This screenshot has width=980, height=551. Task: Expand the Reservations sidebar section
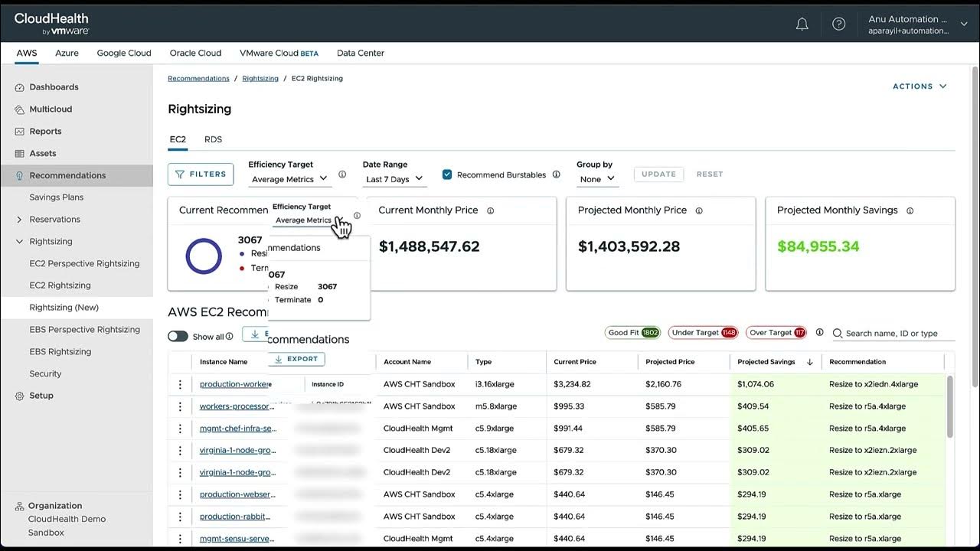coord(19,220)
